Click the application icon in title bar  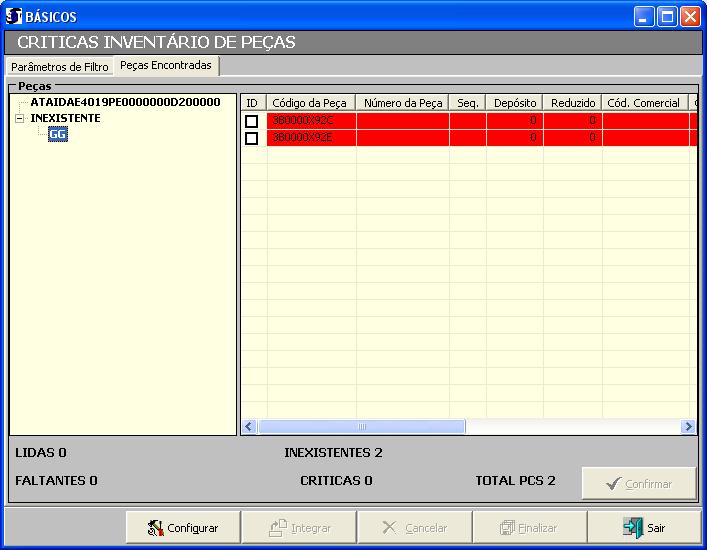click(13, 17)
